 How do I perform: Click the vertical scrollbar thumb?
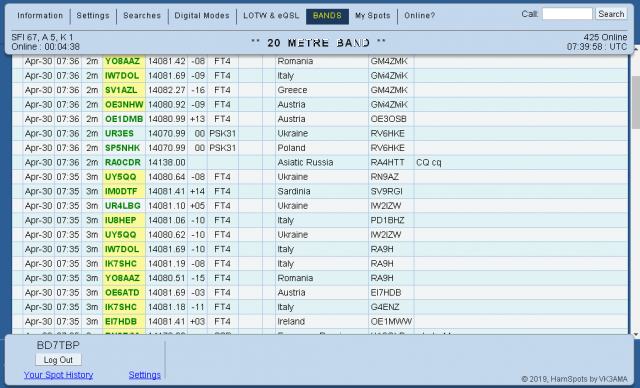(x=636, y=102)
